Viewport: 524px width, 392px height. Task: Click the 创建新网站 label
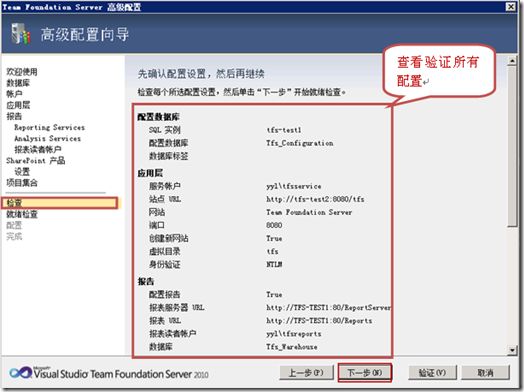click(x=168, y=238)
